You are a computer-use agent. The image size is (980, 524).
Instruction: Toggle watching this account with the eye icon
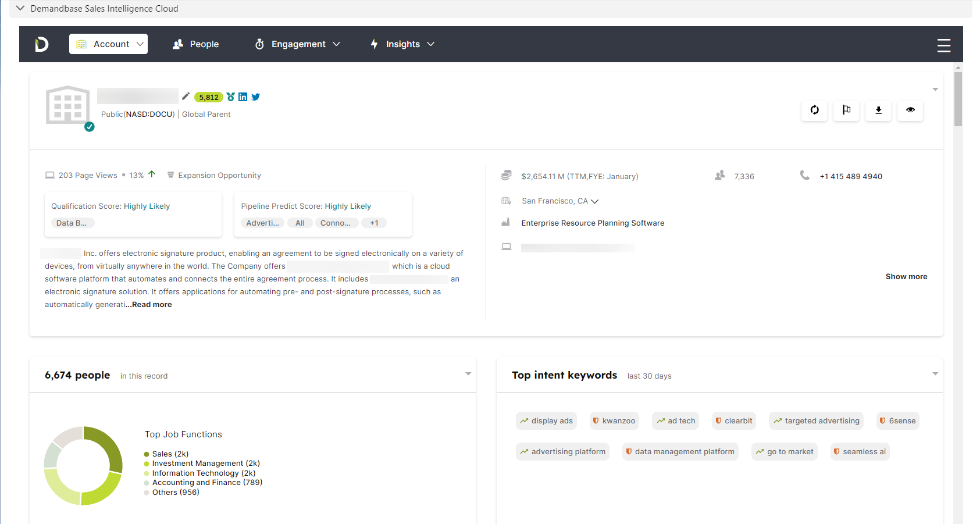coord(910,110)
